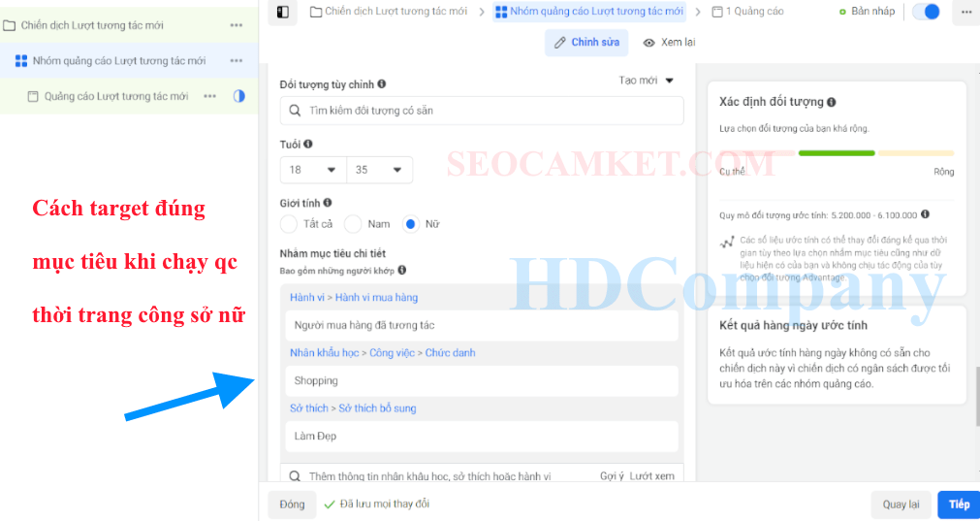Toggle the ad set on/off switch

coord(926,12)
